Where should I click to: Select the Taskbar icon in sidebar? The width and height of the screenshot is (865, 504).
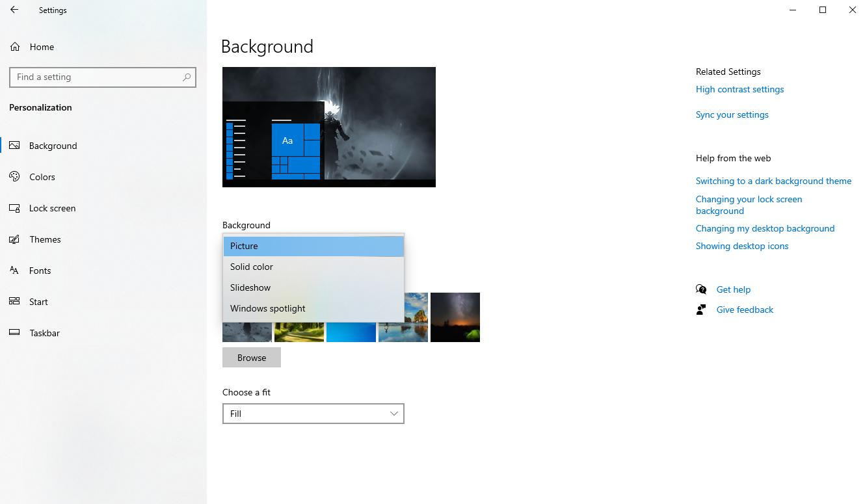(14, 333)
